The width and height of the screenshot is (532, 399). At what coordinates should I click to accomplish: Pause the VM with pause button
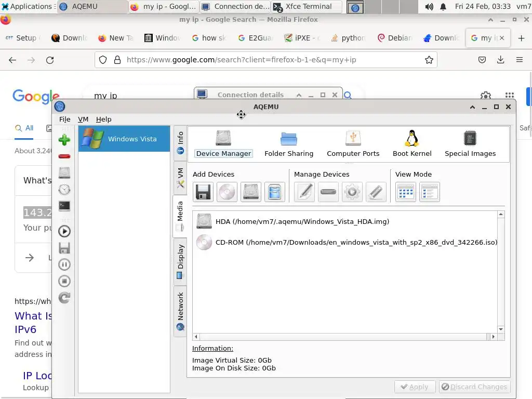point(64,264)
